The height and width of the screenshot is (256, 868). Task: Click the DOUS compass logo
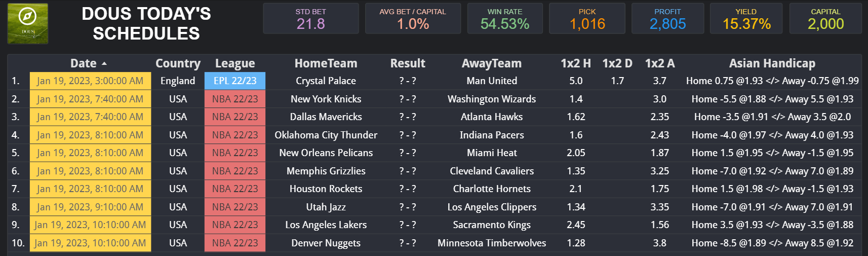coord(27,23)
